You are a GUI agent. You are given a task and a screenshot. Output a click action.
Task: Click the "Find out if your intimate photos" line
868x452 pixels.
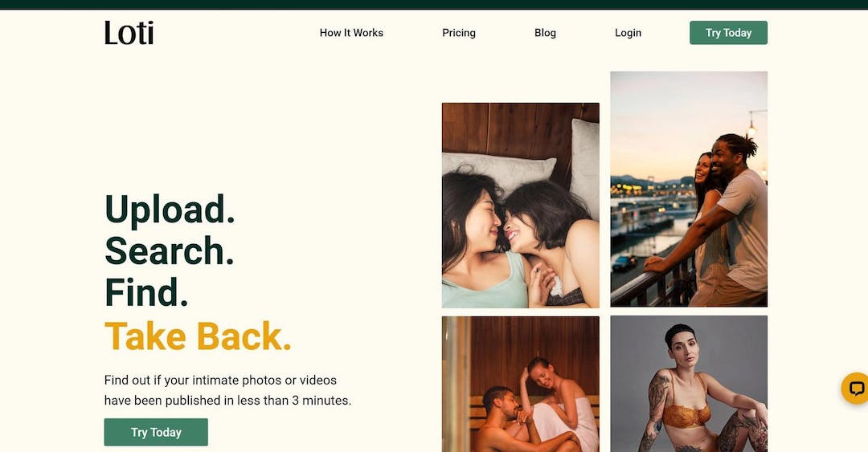click(220, 380)
